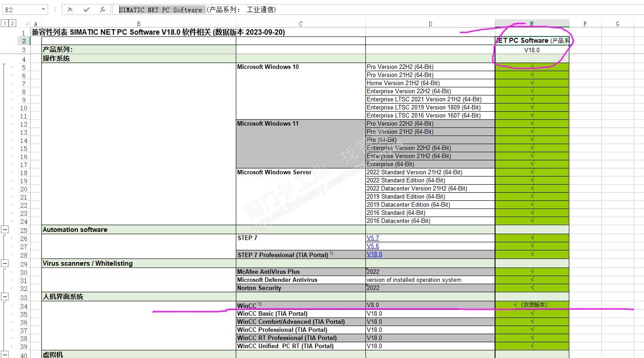Select the WinCC Comfort/Advanced (TIA Portal) cell

tap(301, 322)
